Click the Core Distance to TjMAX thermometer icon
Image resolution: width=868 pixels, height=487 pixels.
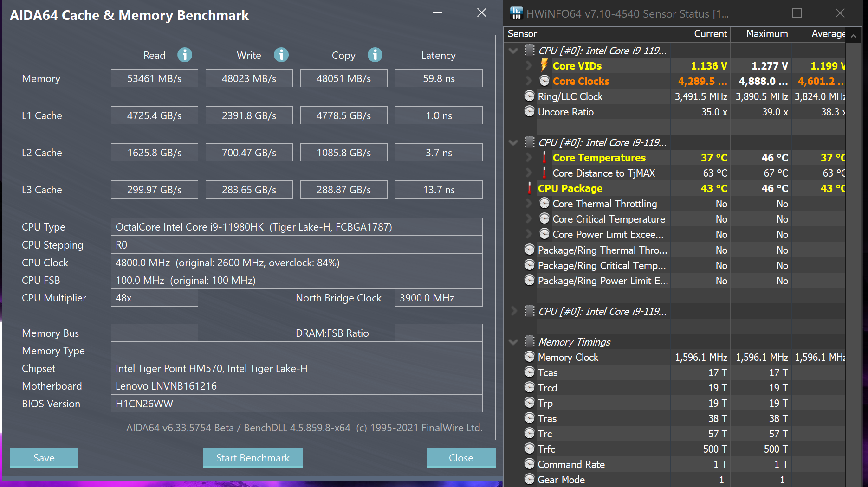pos(544,173)
